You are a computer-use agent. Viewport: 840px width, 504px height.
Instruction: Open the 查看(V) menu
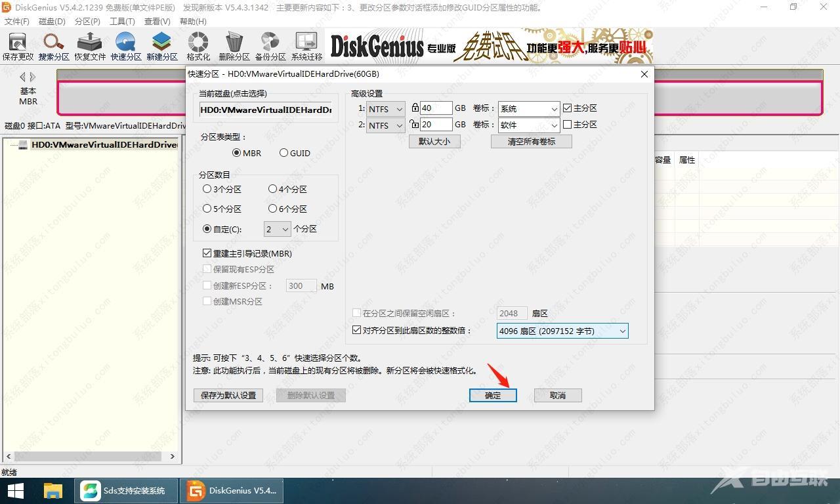point(157,21)
